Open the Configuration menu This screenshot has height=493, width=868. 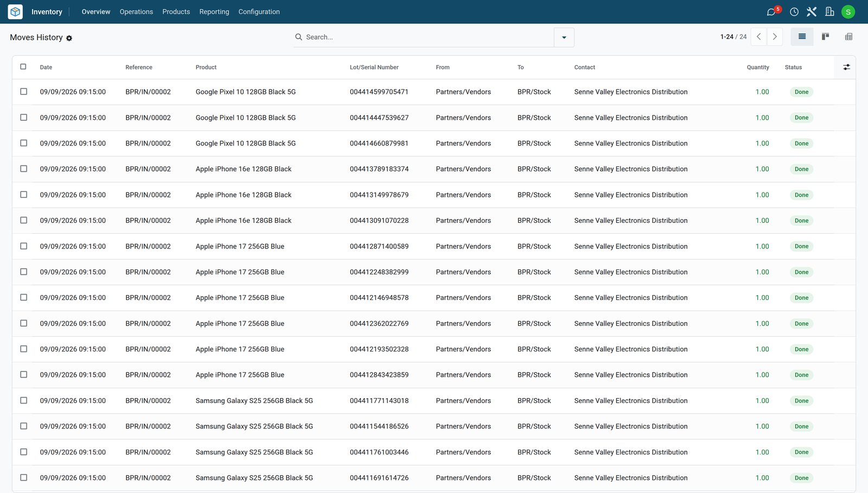(259, 12)
